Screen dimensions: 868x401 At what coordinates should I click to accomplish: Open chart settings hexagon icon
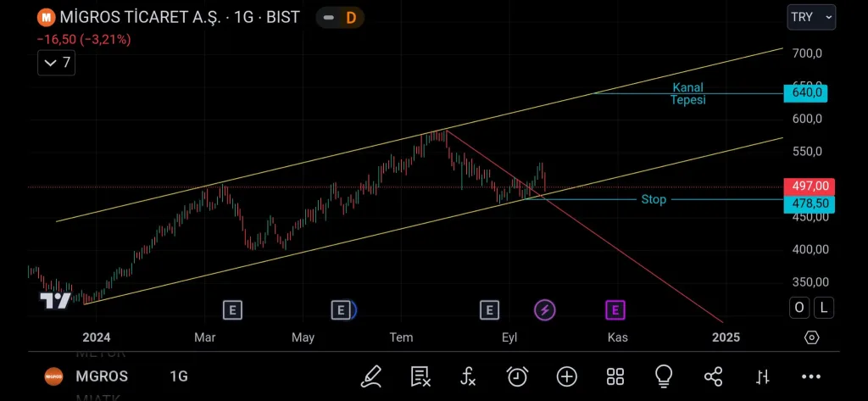point(811,337)
